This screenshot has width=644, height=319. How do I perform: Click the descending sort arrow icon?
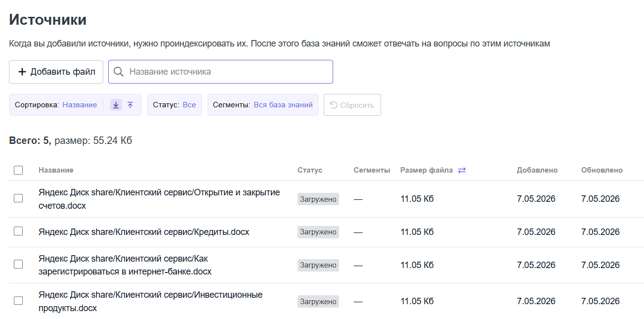(x=116, y=105)
